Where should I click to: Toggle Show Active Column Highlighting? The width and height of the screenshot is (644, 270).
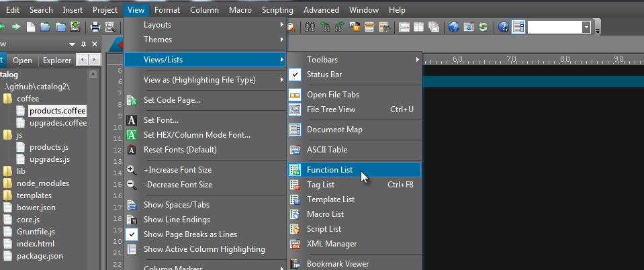[x=204, y=249]
